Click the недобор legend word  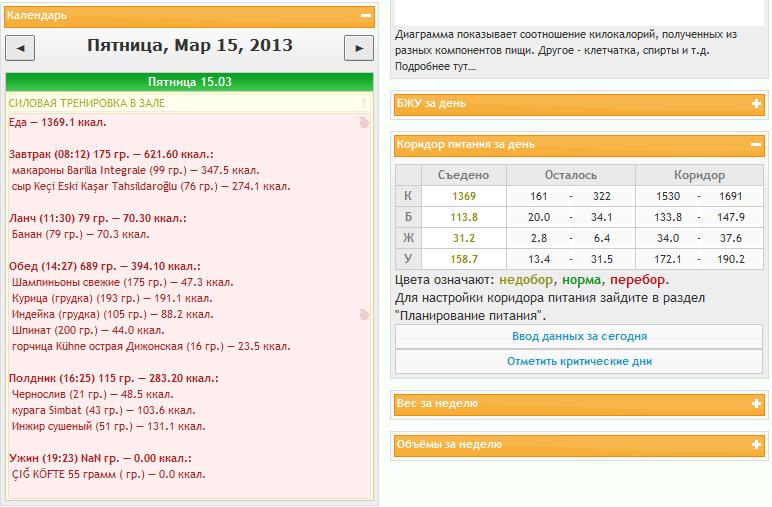[526, 280]
